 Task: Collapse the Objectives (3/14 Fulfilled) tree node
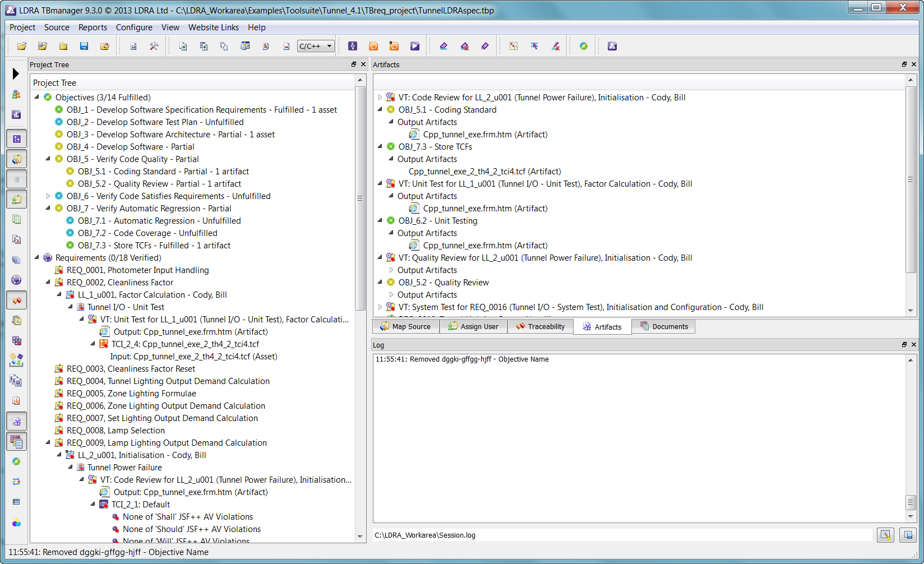click(37, 98)
